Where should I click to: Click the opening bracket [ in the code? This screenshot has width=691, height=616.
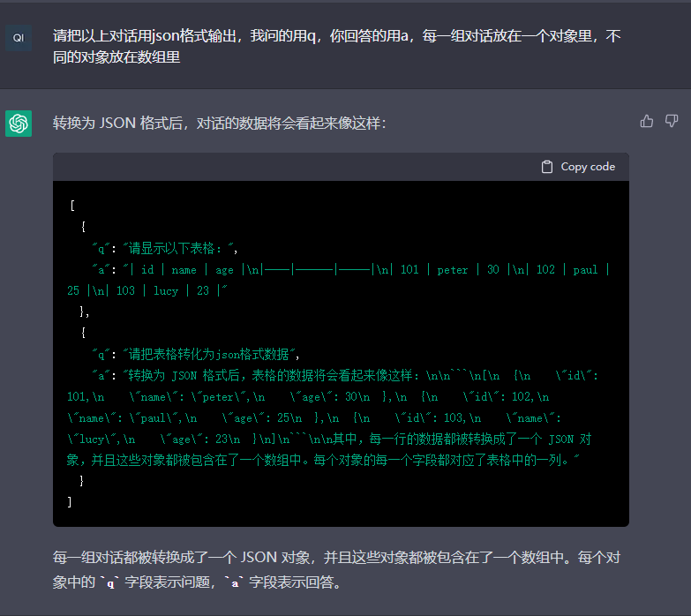[72, 206]
